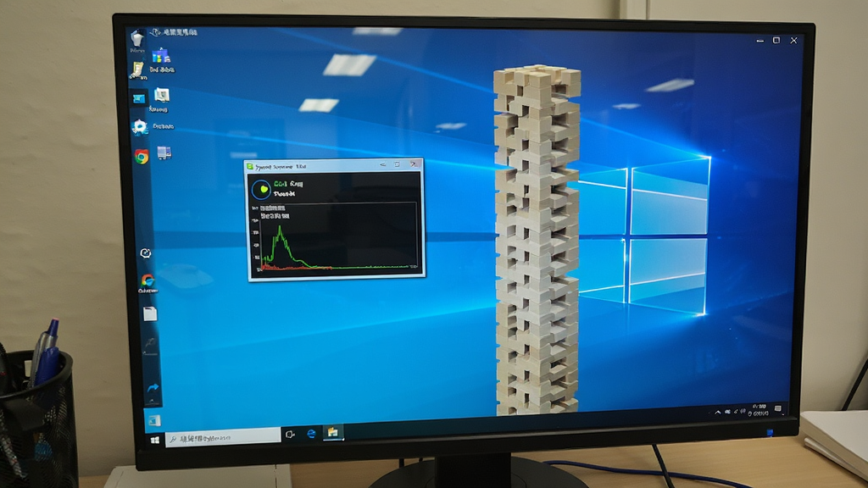This screenshot has height=488, width=868.
Task: Open the white clock desktop icon
Action: pyautogui.click(x=146, y=252)
